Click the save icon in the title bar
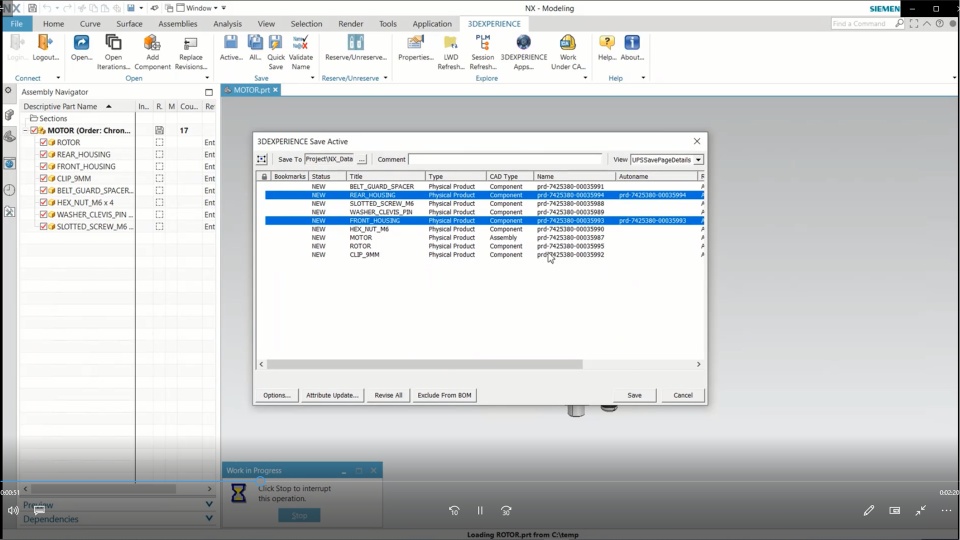960x540 pixels. 32,8
